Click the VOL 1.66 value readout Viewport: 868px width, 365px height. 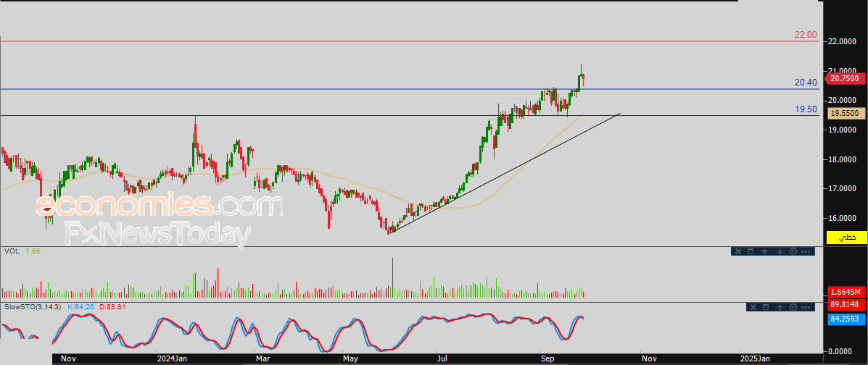pyautogui.click(x=33, y=251)
